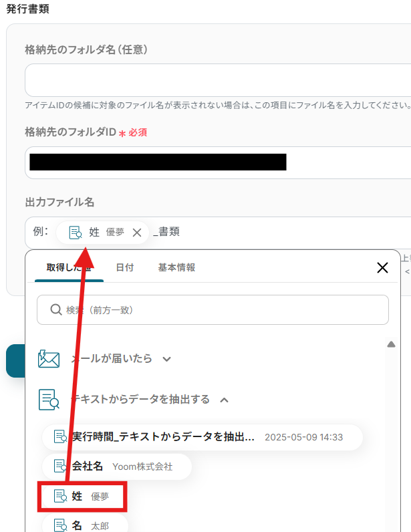This screenshot has height=532, width=411.
Task: Click the magnifier search icon
Action: pos(55,309)
